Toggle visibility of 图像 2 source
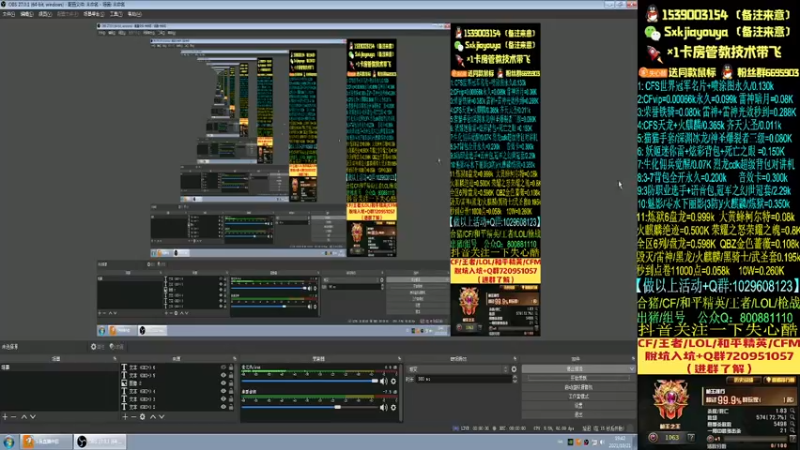 pos(223,383)
